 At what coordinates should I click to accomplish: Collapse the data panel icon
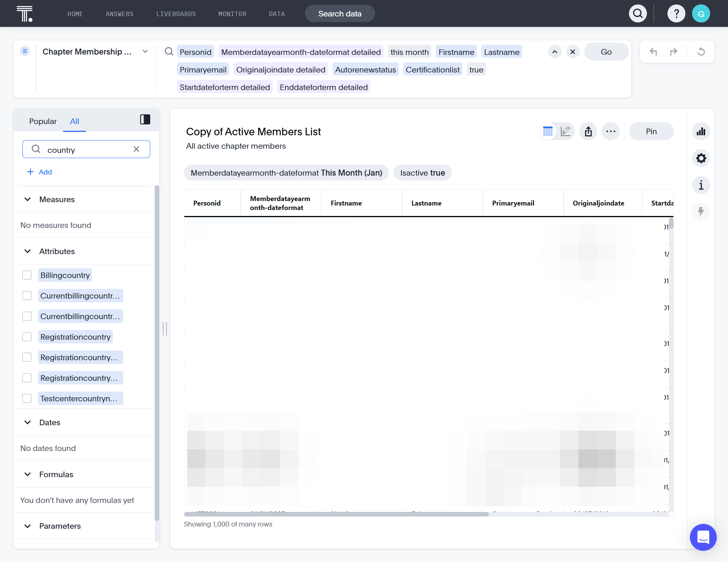coord(145,120)
